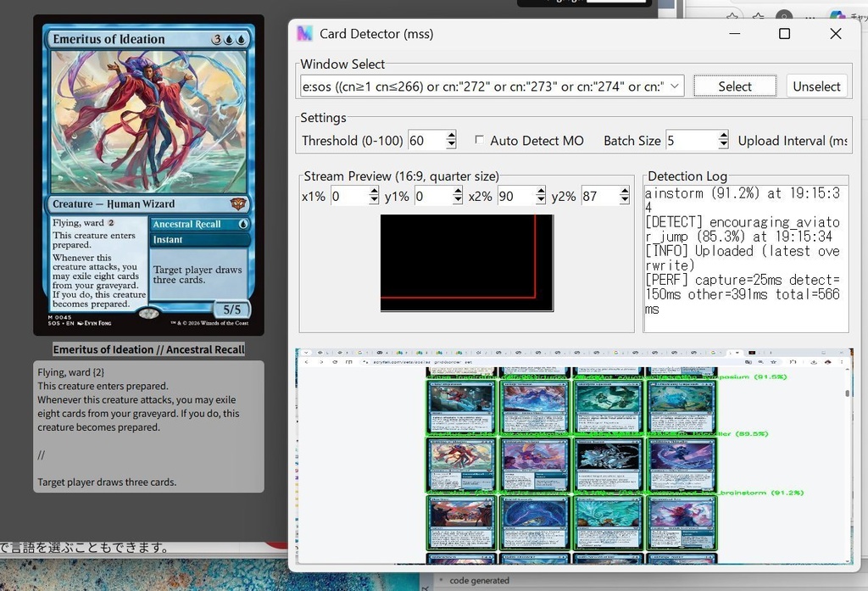Increase Batch Size with the up arrow
This screenshot has width=868, height=591.
click(723, 136)
